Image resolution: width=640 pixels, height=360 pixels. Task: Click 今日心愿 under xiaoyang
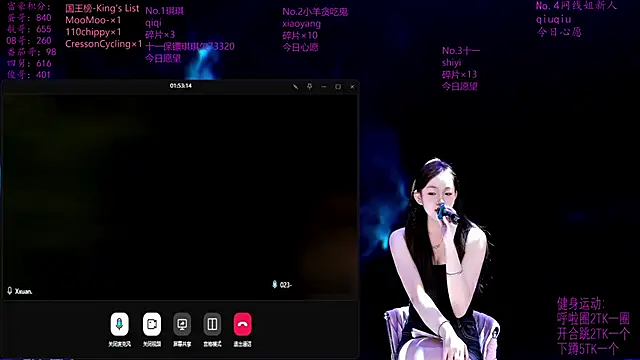300,47
